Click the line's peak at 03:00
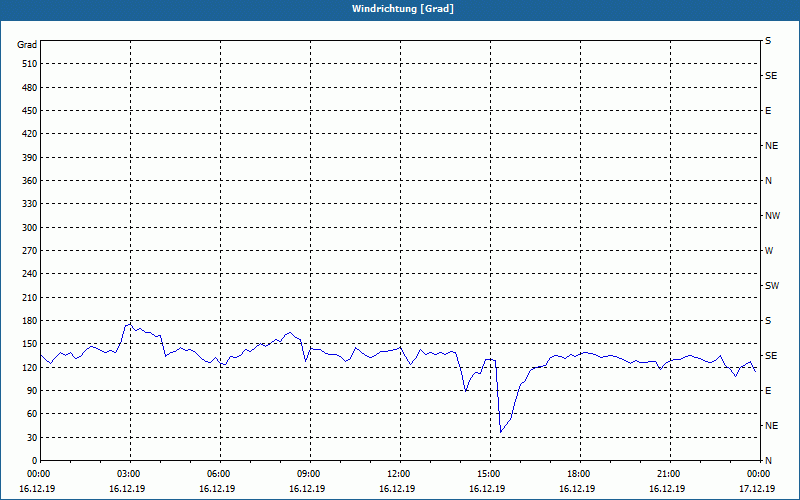This screenshot has height=500, width=800. pyautogui.click(x=130, y=324)
